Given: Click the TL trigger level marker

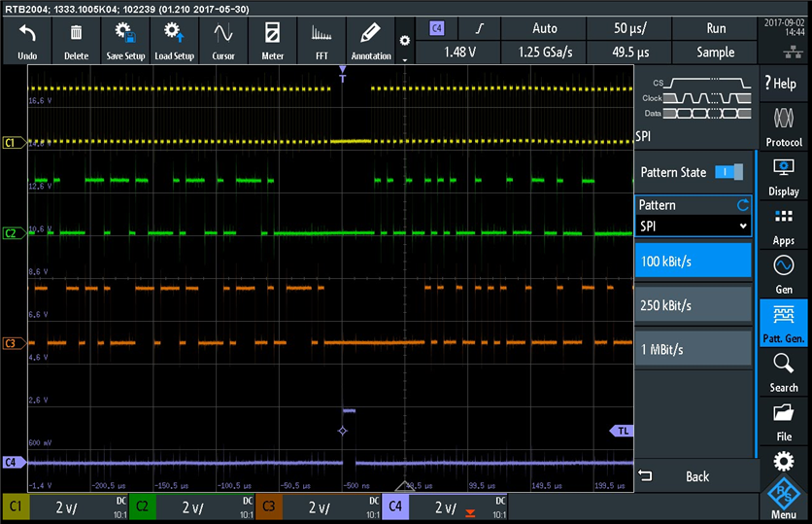Looking at the screenshot, I should 620,431.
